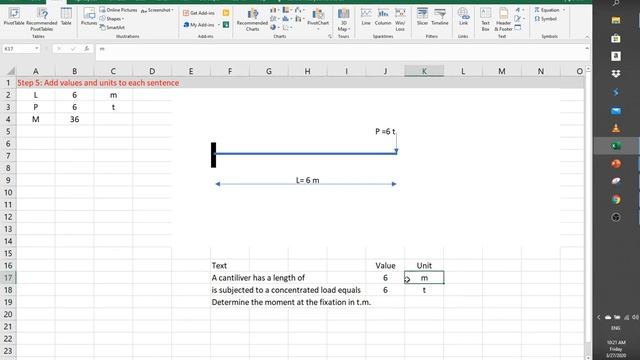The image size is (640, 360).
Task: Click the Select All corner triangle
Action: click(x=10, y=71)
